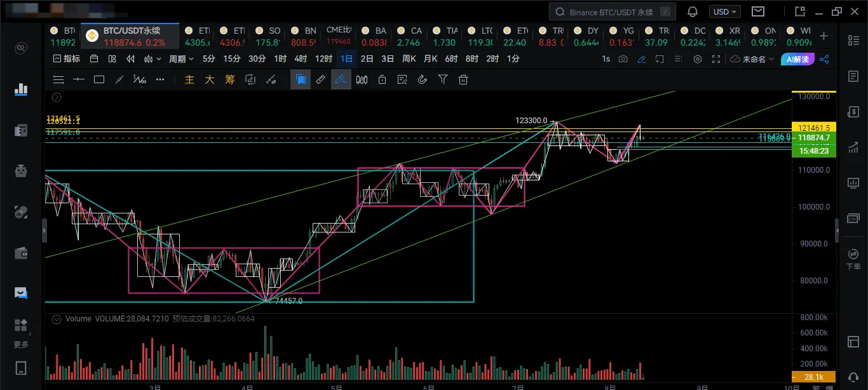Image resolution: width=868 pixels, height=390 pixels.
Task: Expand the 未命名 layout dropdown
Action: (752, 58)
